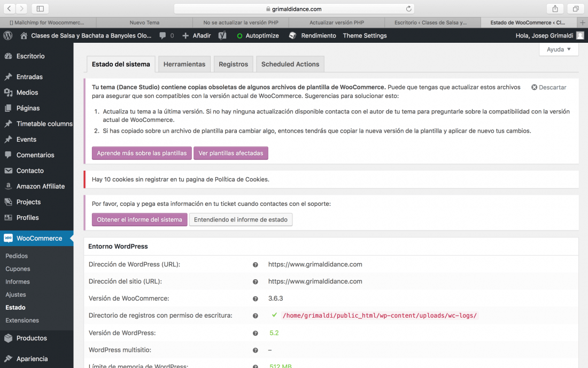Select the wc-logs directory path text

coord(380,316)
